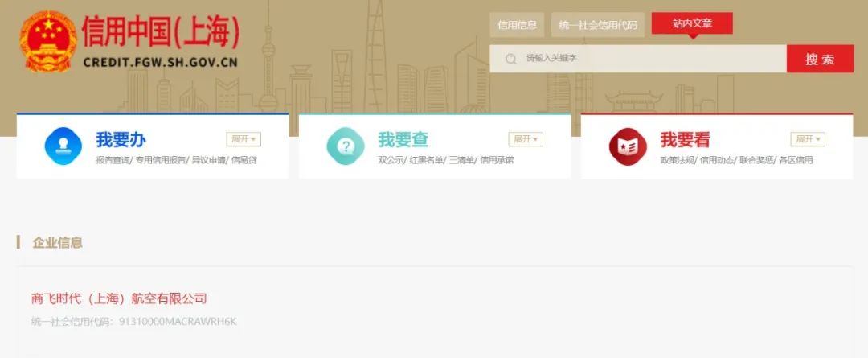Viewport: 868px width, 358px height.
Task: Click the teal question mark icon for 我要查
Action: coord(346,146)
